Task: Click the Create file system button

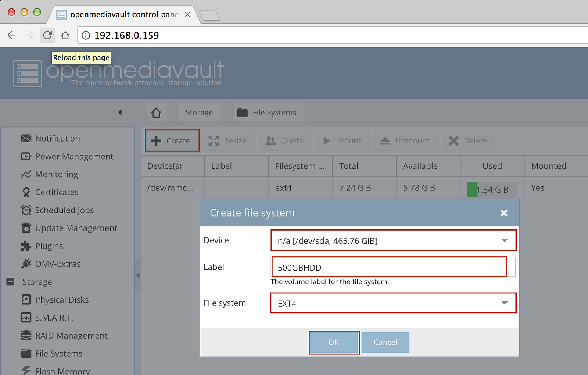Action: coord(172,140)
